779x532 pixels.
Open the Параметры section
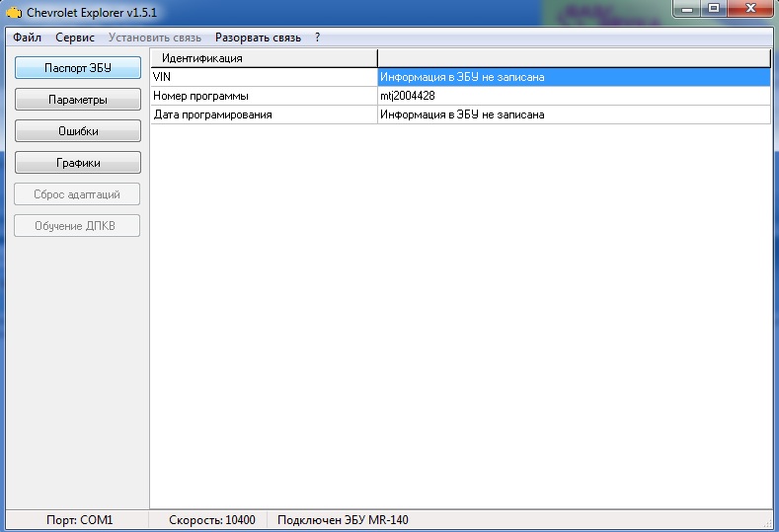78,100
